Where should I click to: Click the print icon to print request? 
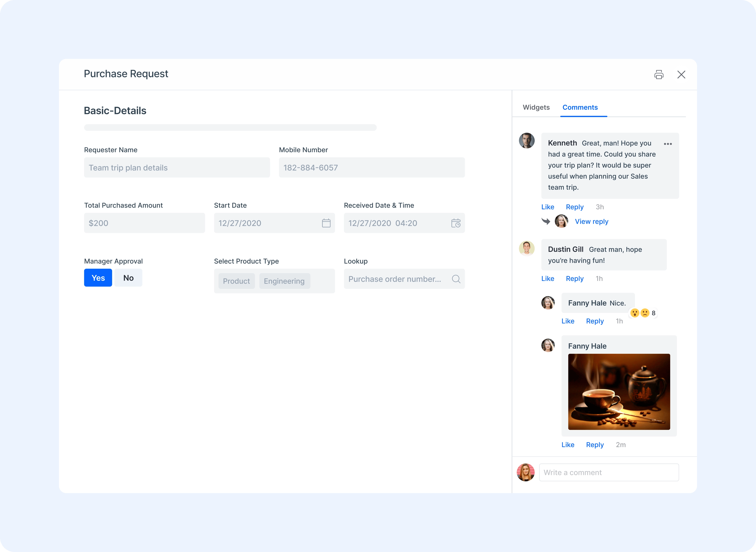point(659,75)
